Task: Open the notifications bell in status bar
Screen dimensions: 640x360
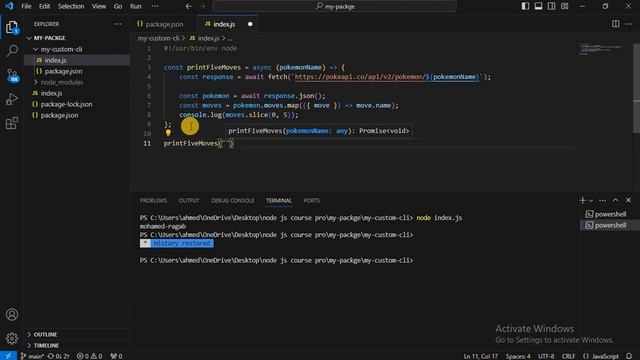Action: click(x=629, y=356)
